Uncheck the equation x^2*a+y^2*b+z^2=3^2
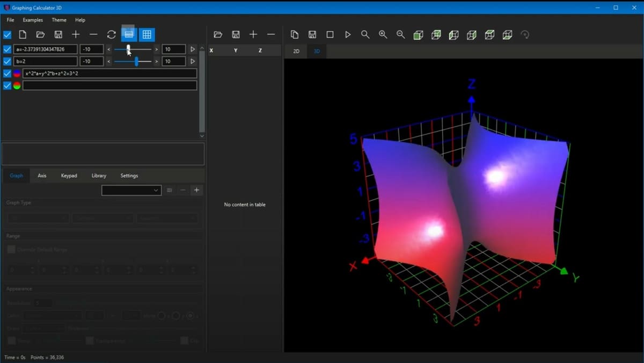Image resolution: width=644 pixels, height=363 pixels. click(x=7, y=74)
